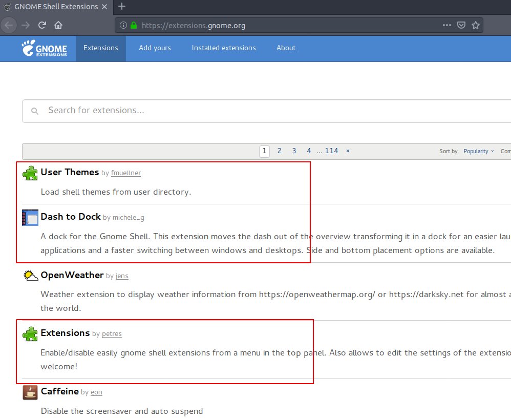Open author jens's profile
The width and height of the screenshot is (511, 420).
click(x=122, y=276)
